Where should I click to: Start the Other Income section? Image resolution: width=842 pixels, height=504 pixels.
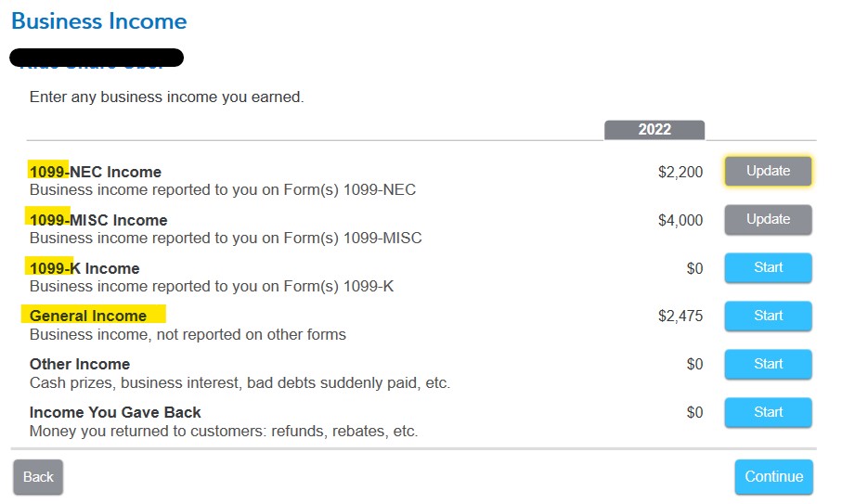point(768,364)
